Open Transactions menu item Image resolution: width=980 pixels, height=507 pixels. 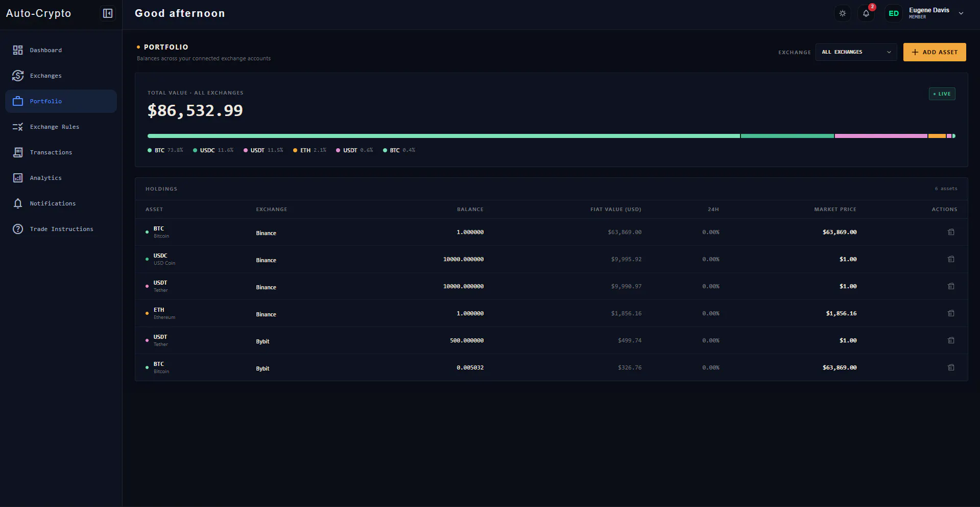[x=61, y=152]
